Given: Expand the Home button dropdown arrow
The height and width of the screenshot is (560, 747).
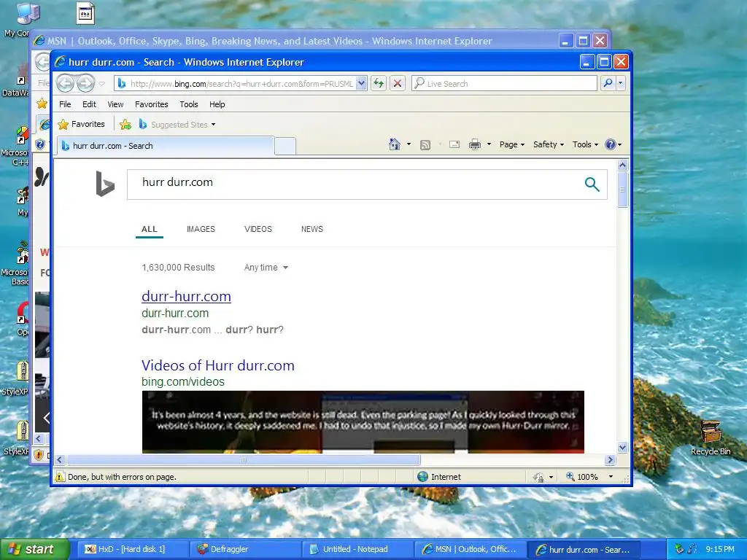Looking at the screenshot, I should point(409,144).
